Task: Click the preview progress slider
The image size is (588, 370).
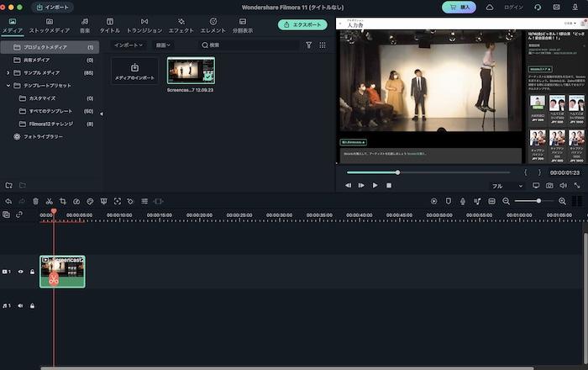Action: pos(428,172)
